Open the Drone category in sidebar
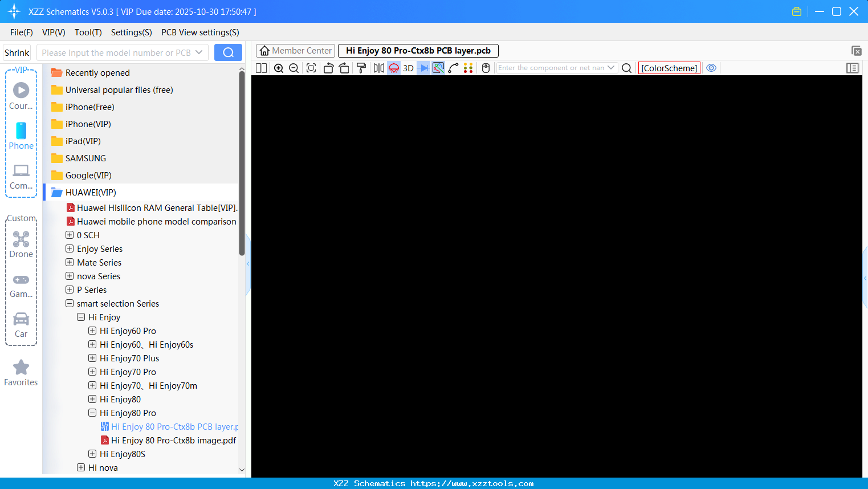This screenshot has width=868, height=489. [21, 245]
